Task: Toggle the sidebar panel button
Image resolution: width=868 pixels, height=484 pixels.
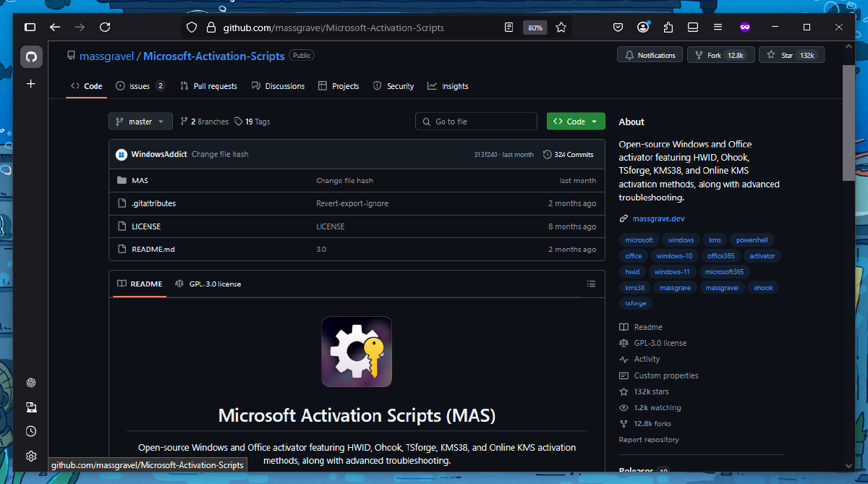Action: pyautogui.click(x=30, y=27)
